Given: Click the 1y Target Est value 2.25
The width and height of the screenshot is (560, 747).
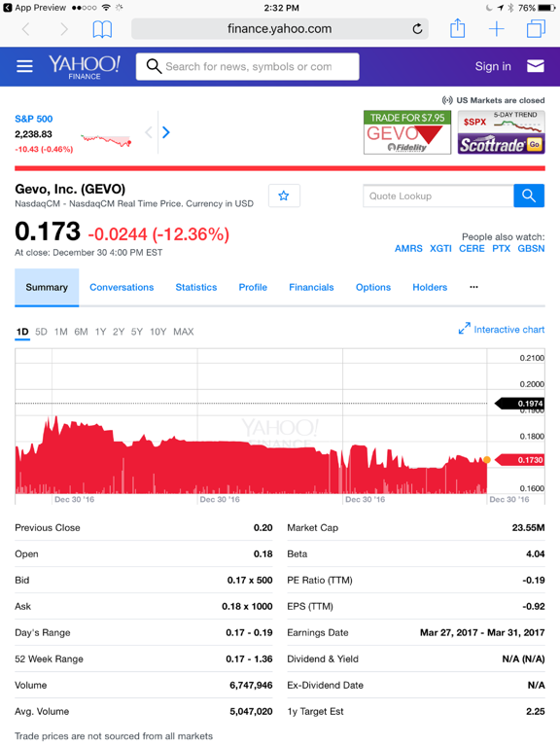Looking at the screenshot, I should (x=536, y=711).
